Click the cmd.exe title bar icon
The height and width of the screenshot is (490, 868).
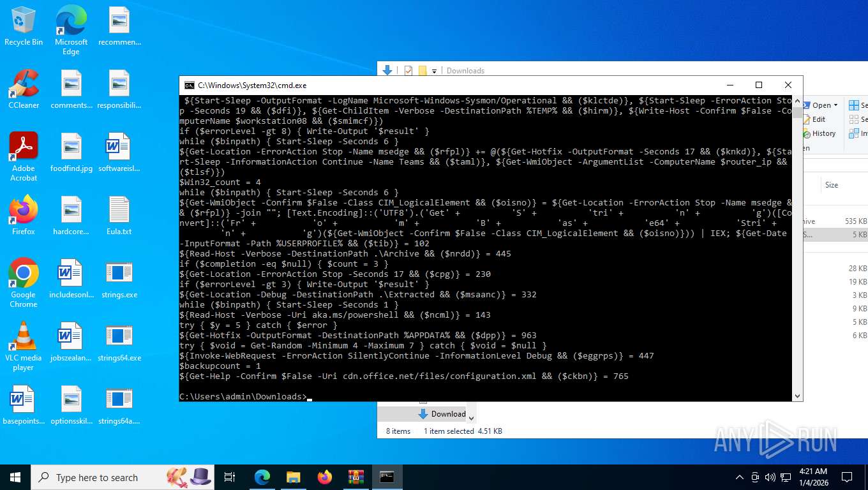(x=190, y=85)
